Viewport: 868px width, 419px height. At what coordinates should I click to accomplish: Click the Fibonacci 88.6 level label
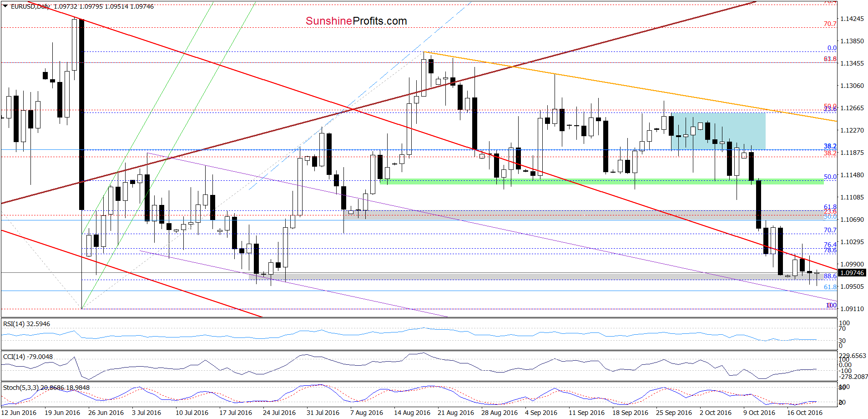click(830, 276)
